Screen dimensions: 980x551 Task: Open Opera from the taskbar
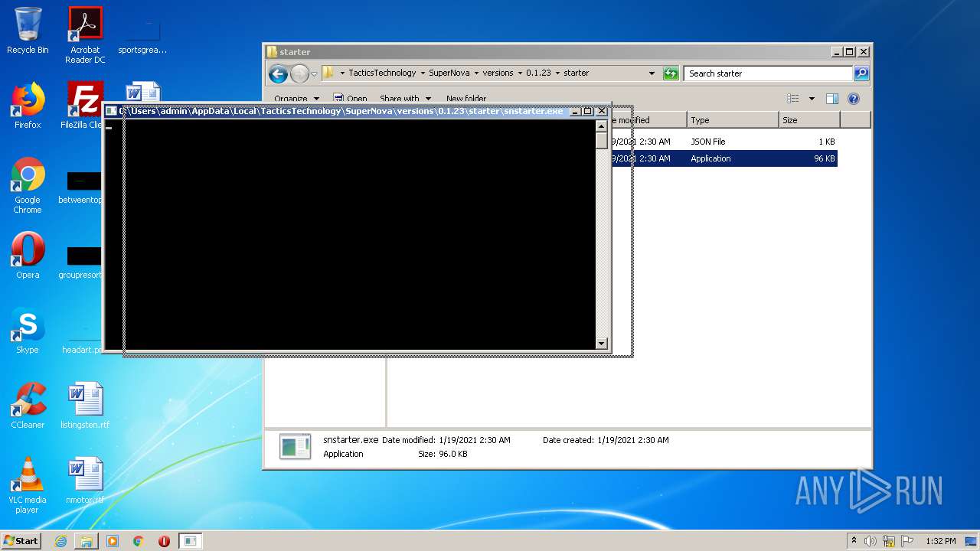(164, 541)
